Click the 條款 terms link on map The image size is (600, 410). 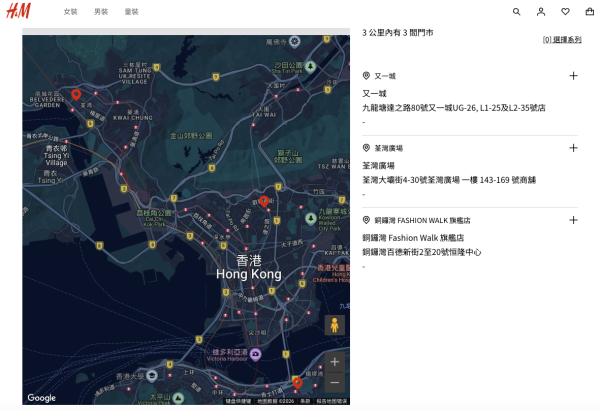305,401
